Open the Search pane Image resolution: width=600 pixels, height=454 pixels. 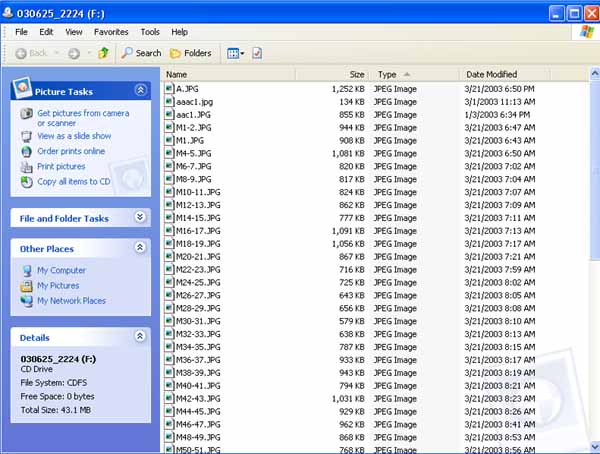coord(141,53)
